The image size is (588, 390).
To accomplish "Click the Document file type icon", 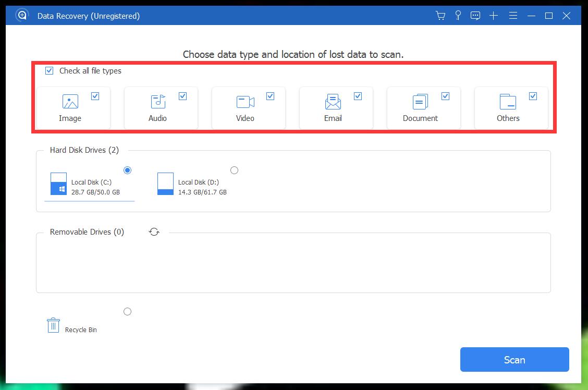I will [420, 102].
